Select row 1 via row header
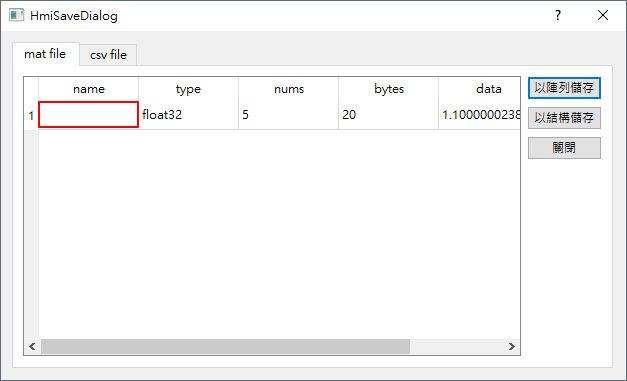This screenshot has height=381, width=627. click(31, 116)
